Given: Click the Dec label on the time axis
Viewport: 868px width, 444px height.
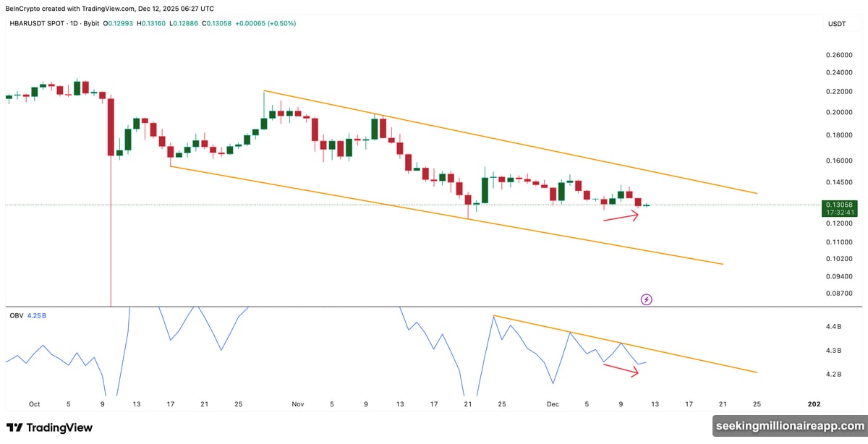Looking at the screenshot, I should pos(552,404).
